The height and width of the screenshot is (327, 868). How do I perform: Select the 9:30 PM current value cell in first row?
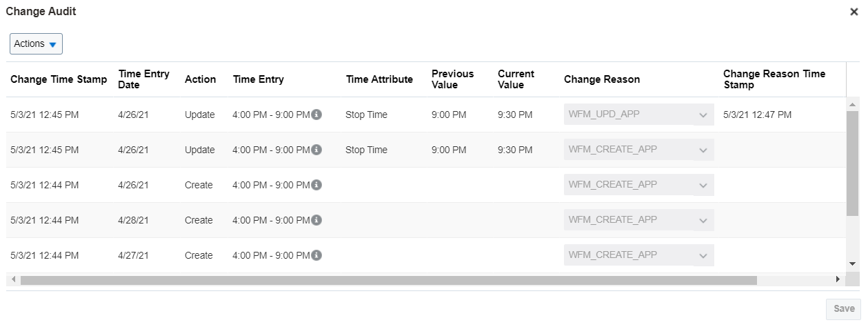pos(515,115)
